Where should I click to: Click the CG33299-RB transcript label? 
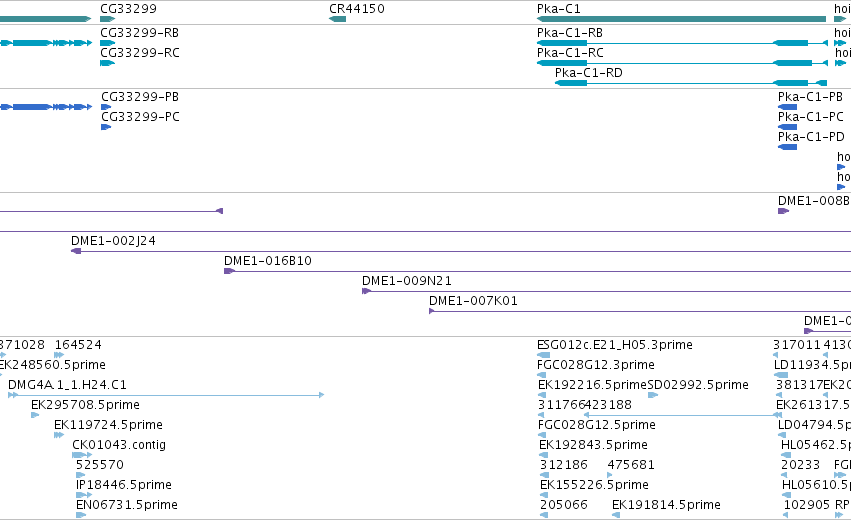[139, 33]
